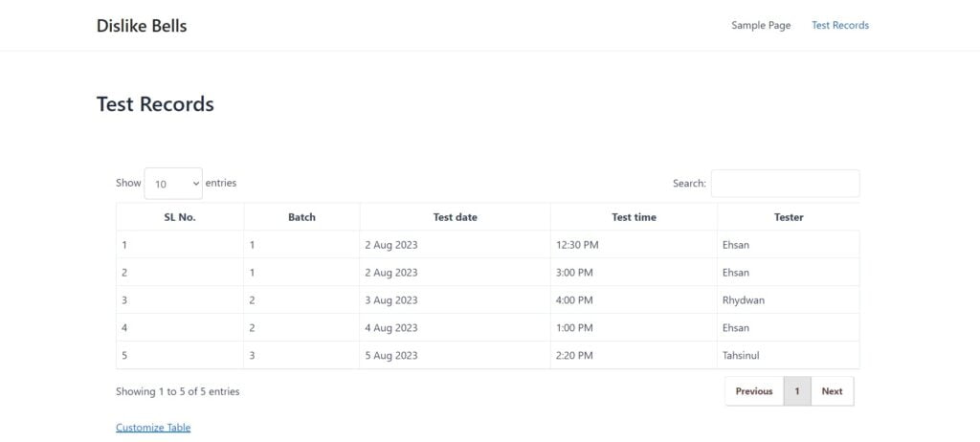Screen dimensions: 980x442
Task: Select the Rhydwan tester cell
Action: [789, 300]
